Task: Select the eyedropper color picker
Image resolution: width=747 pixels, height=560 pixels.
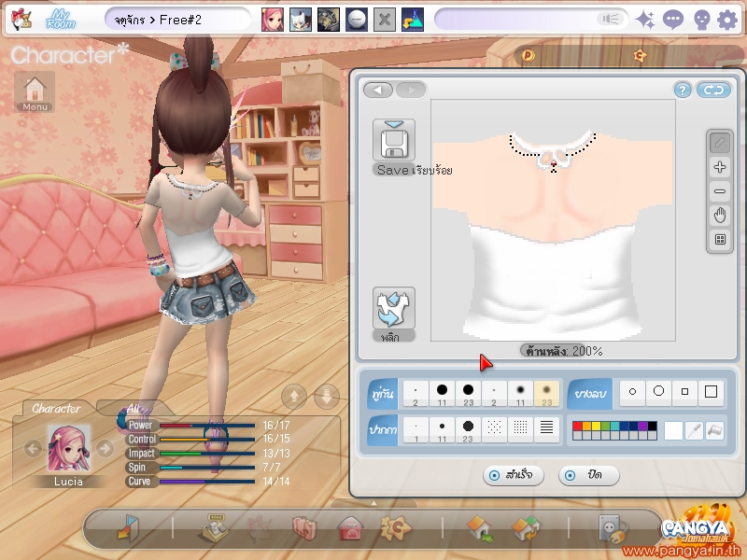Action: tap(695, 430)
